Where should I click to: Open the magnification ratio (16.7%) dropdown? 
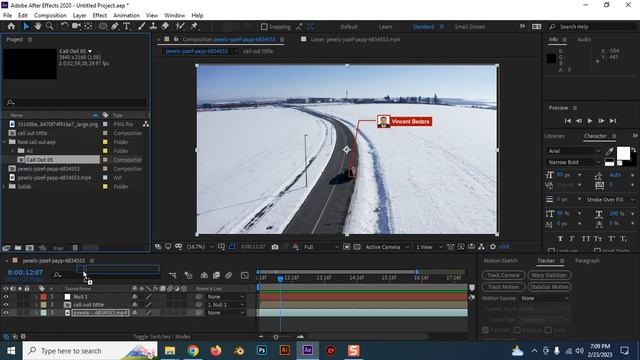coord(200,247)
